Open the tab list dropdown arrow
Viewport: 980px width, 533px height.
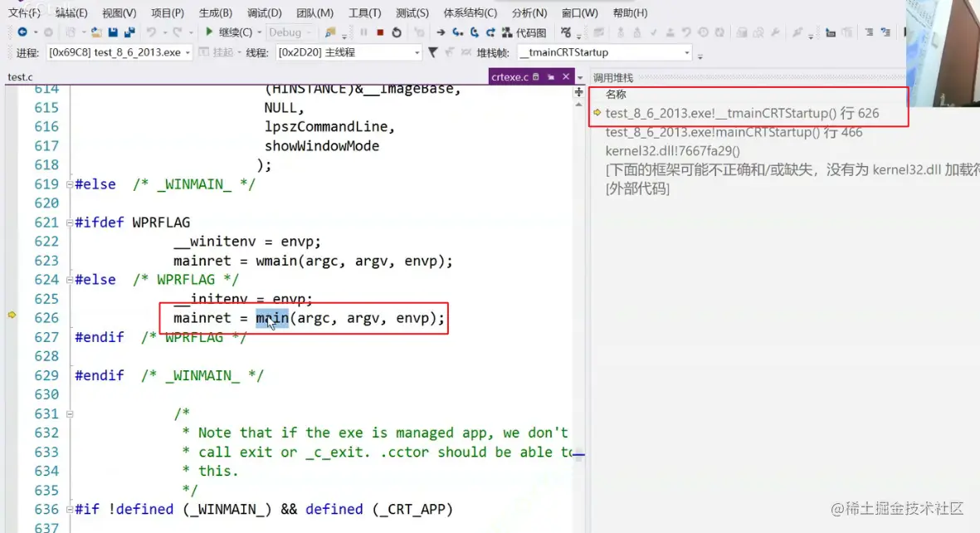(x=580, y=77)
